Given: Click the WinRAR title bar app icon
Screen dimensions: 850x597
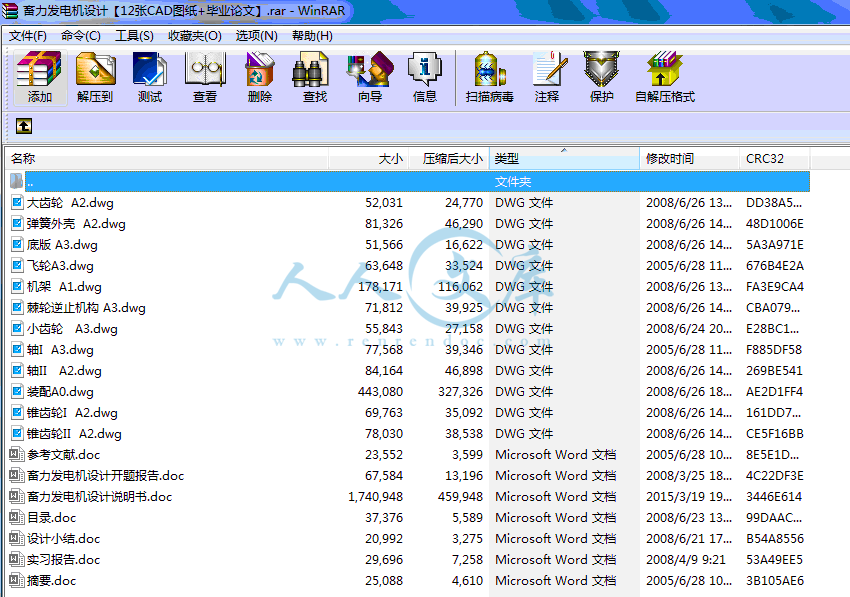Looking at the screenshot, I should 10,11.
